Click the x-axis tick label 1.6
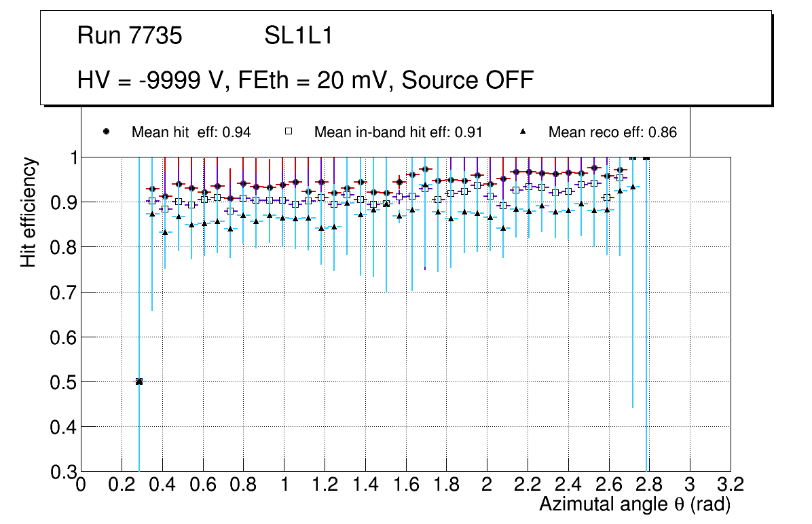Viewport: 812px width, 524px height. [x=405, y=485]
